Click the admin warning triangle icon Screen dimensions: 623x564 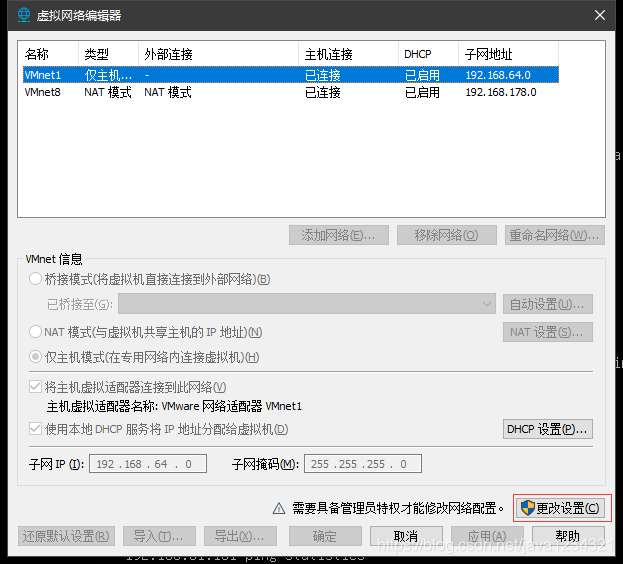pyautogui.click(x=279, y=508)
